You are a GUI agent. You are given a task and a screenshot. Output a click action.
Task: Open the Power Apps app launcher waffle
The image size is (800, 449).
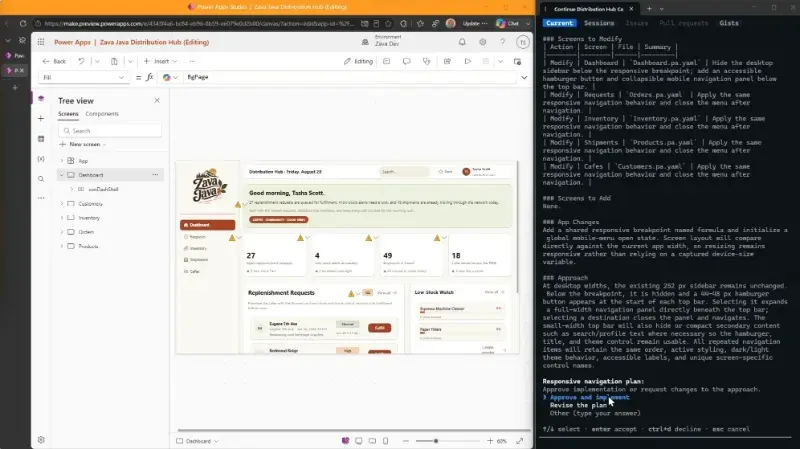coord(41,42)
